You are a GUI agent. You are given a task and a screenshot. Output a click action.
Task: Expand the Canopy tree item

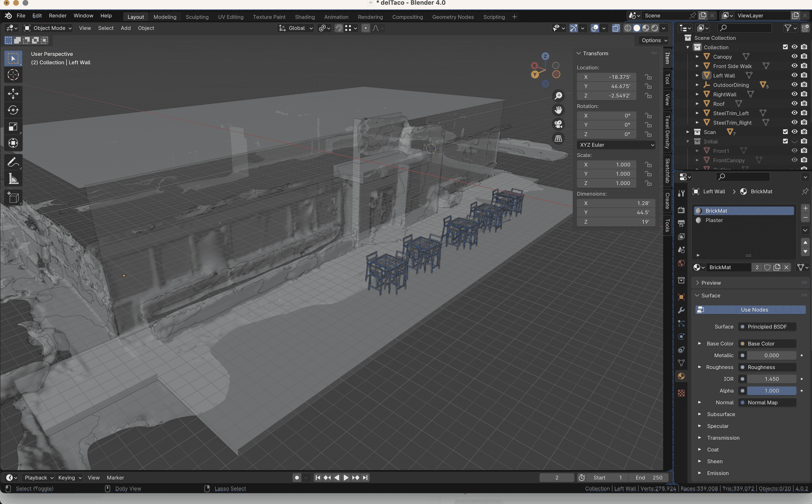tap(697, 57)
